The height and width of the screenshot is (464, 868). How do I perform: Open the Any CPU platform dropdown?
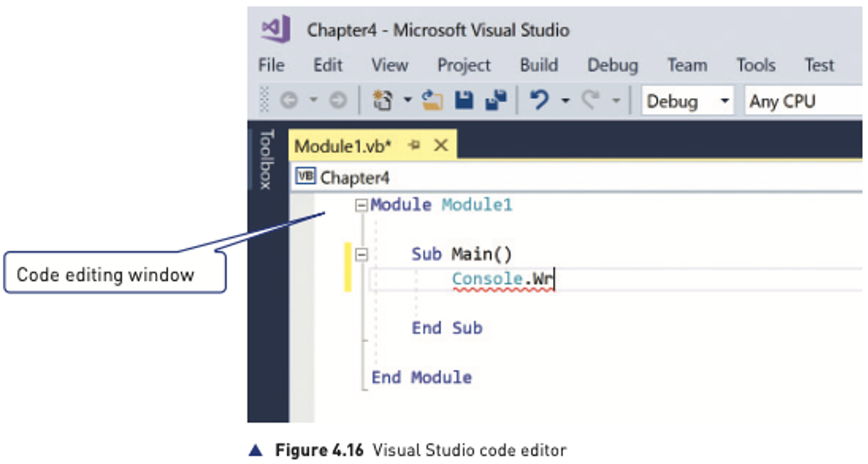click(804, 100)
